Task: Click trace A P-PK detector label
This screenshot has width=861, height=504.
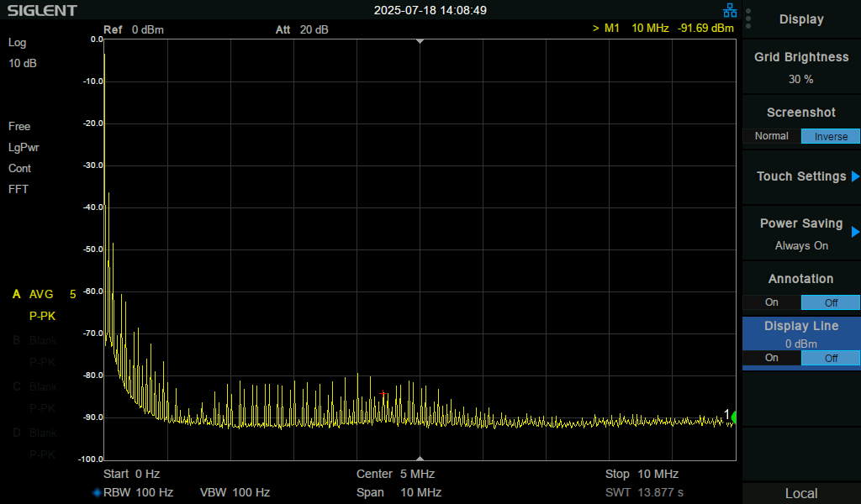Action: (42, 317)
